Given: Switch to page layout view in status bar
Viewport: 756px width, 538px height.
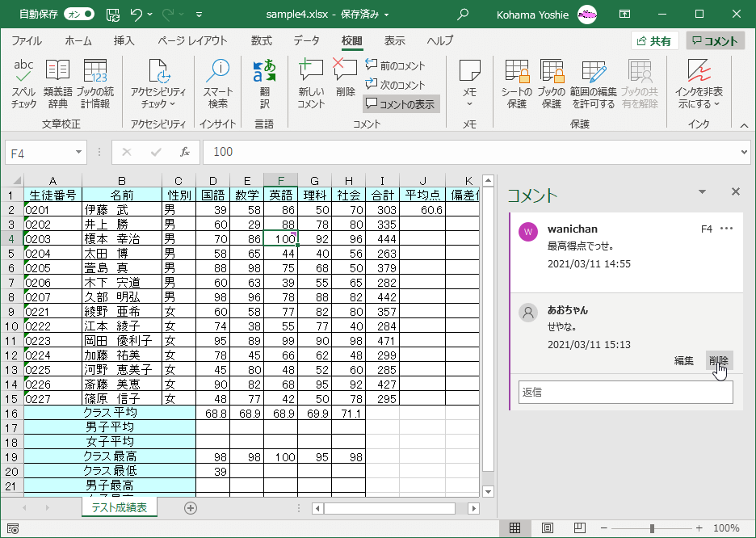Looking at the screenshot, I should tap(548, 528).
